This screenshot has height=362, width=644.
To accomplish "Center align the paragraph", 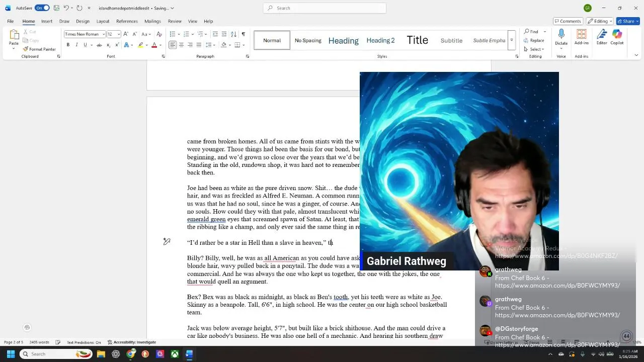I will [181, 45].
